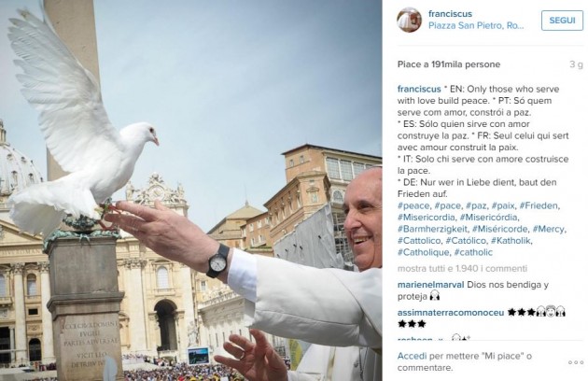Open the #Mercy hashtag

[549, 229]
